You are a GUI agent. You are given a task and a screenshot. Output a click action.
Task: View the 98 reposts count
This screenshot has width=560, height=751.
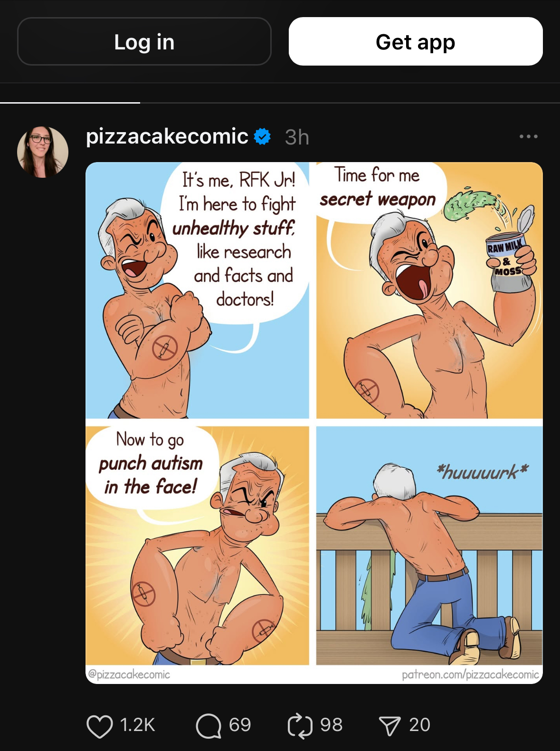coord(331,725)
